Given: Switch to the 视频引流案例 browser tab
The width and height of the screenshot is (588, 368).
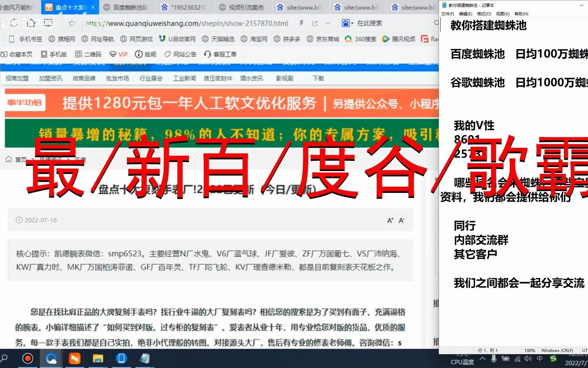Looking at the screenshot, I should pos(242,7).
